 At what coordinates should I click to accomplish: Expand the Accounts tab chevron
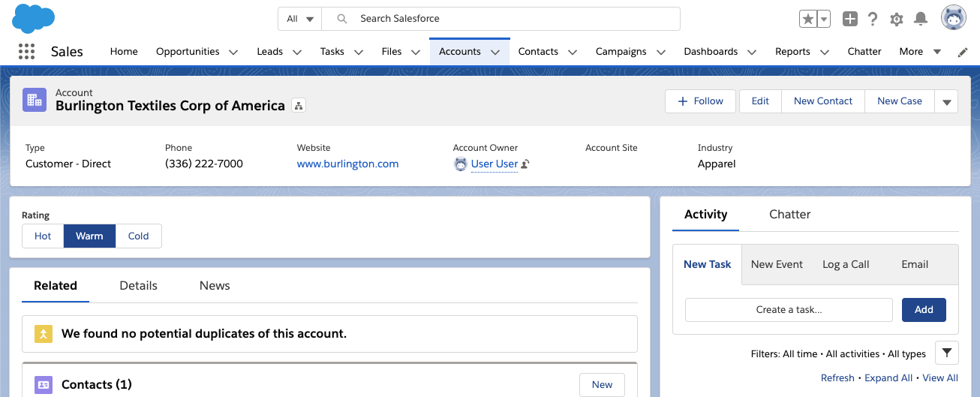coord(495,53)
